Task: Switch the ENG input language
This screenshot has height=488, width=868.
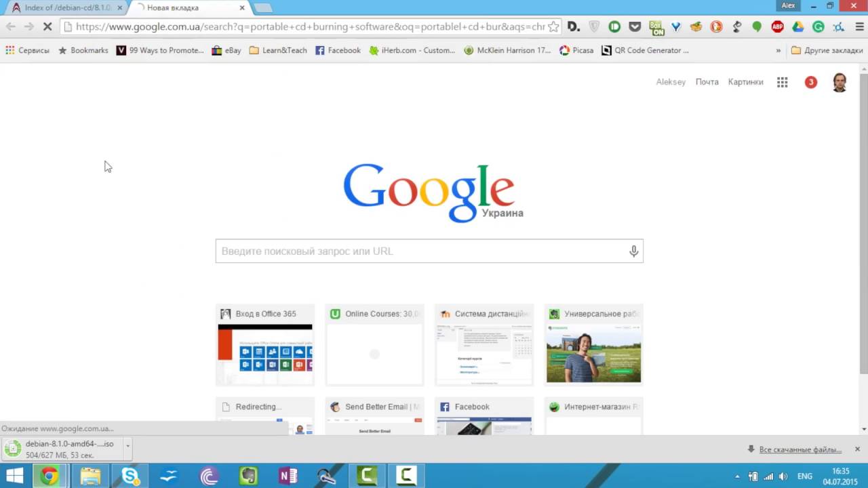Action: [x=804, y=476]
